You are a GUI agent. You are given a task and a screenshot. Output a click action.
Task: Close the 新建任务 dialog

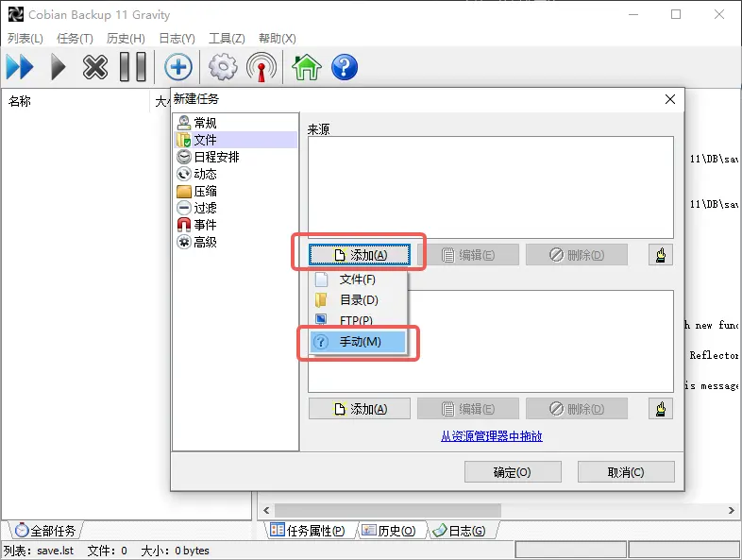click(670, 99)
